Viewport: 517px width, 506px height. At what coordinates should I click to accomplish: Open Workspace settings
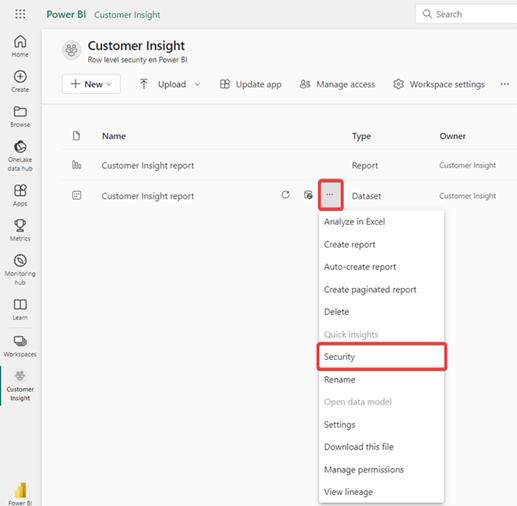click(x=439, y=84)
